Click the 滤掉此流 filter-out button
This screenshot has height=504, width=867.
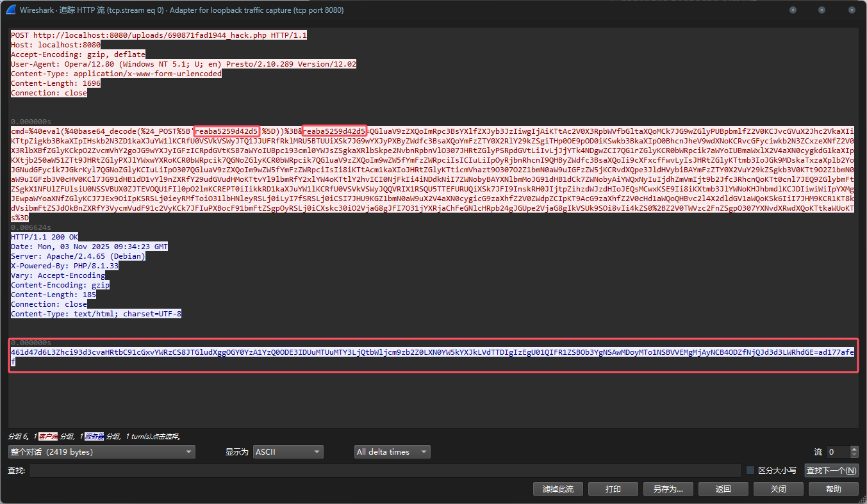click(557, 489)
